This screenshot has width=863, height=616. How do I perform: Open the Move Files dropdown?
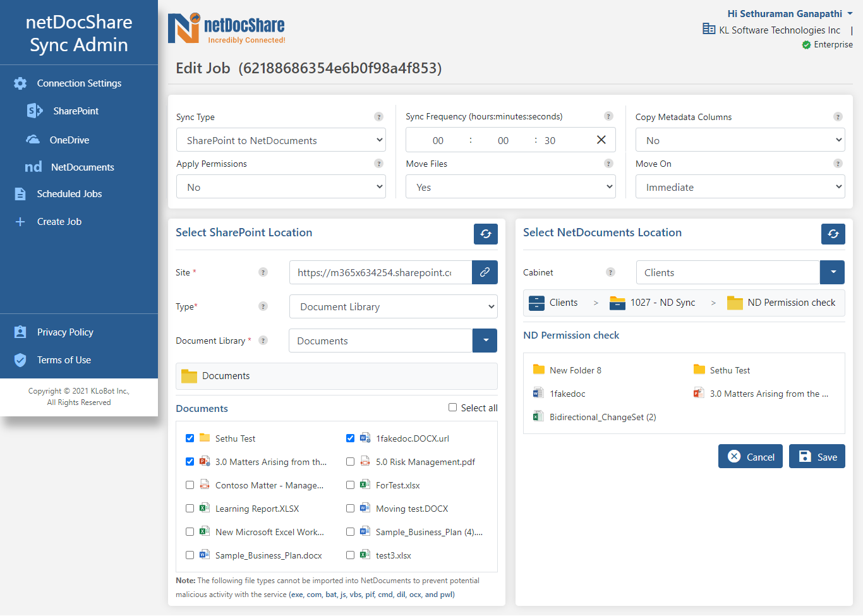[x=510, y=186]
